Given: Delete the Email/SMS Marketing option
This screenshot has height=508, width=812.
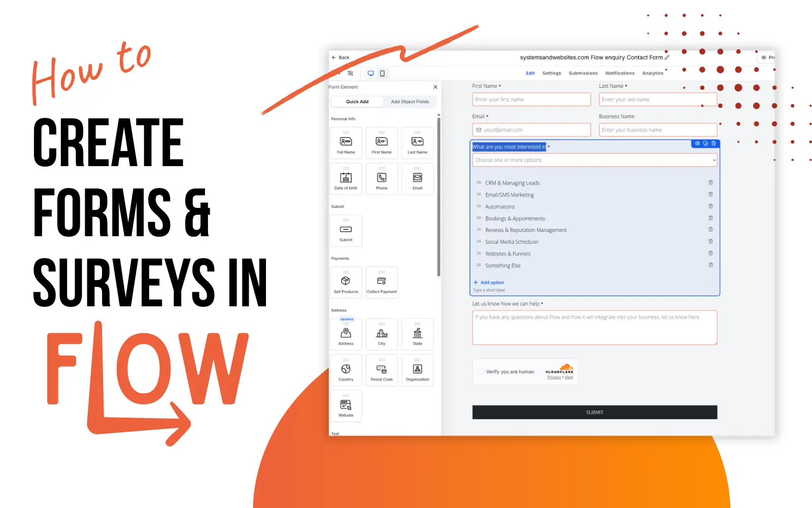Looking at the screenshot, I should tap(710, 195).
